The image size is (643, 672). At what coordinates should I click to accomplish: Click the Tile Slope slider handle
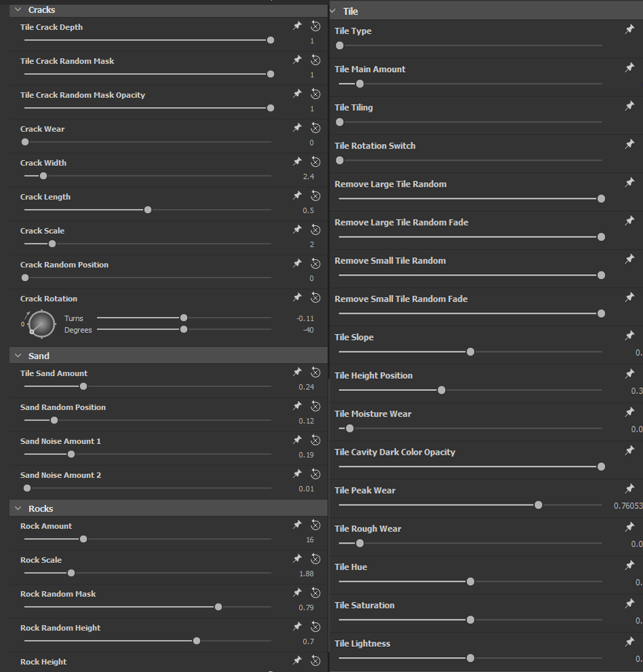click(470, 352)
